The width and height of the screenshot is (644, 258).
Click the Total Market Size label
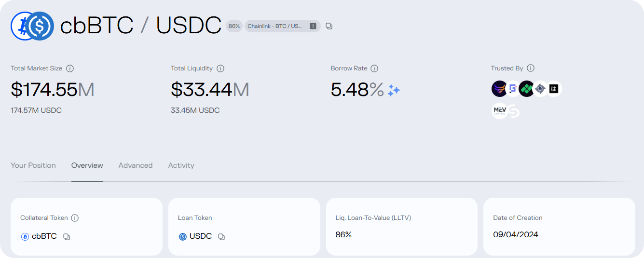[37, 68]
